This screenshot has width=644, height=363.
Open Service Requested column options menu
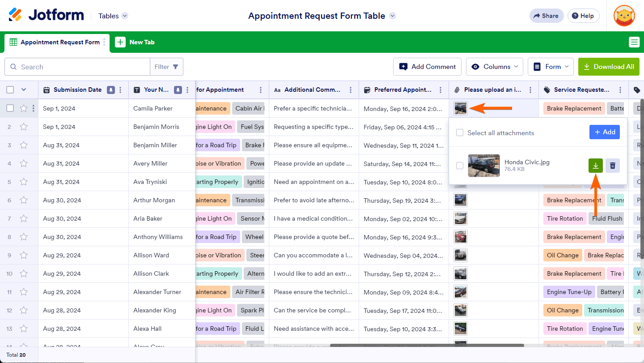(620, 90)
